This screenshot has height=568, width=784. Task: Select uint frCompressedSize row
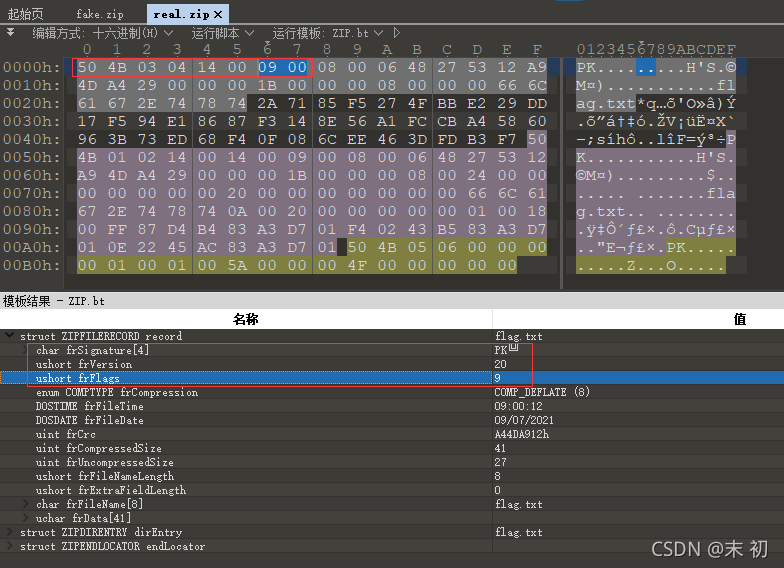pyautogui.click(x=392, y=448)
